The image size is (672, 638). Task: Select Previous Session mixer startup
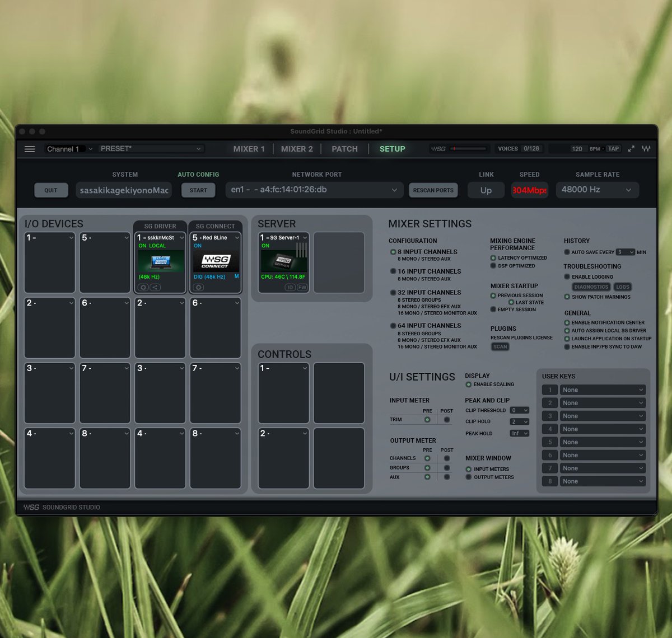point(493,295)
